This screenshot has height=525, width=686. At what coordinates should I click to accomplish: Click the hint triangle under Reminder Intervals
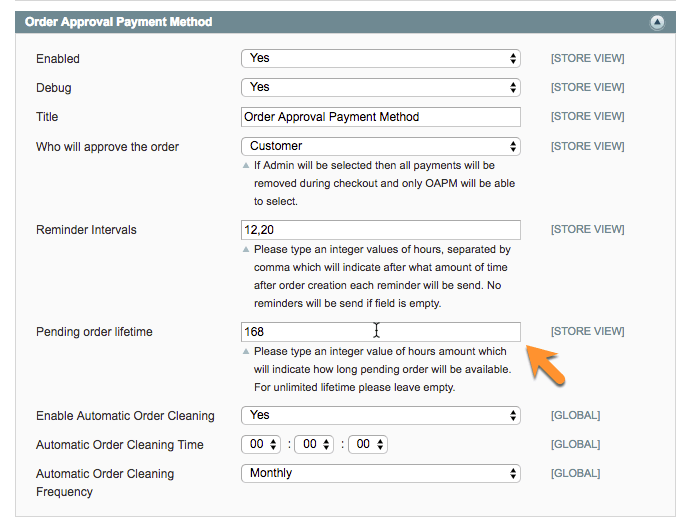point(246,250)
